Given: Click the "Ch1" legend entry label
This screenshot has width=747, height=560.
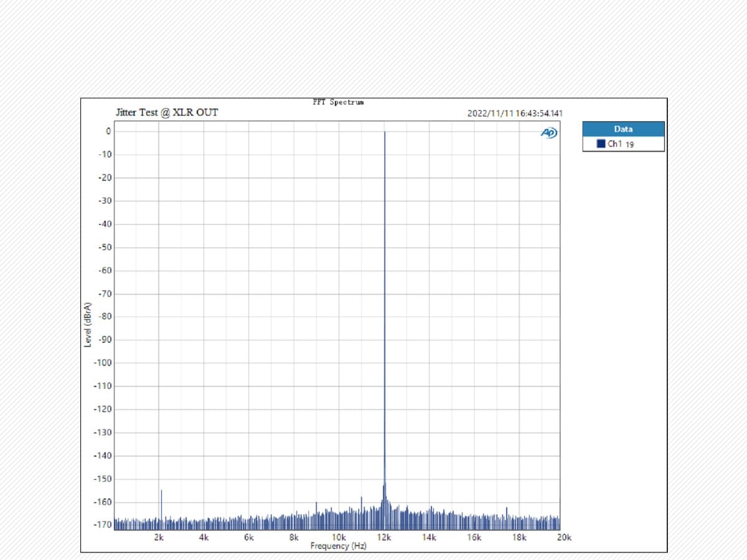Looking at the screenshot, I should (x=615, y=144).
